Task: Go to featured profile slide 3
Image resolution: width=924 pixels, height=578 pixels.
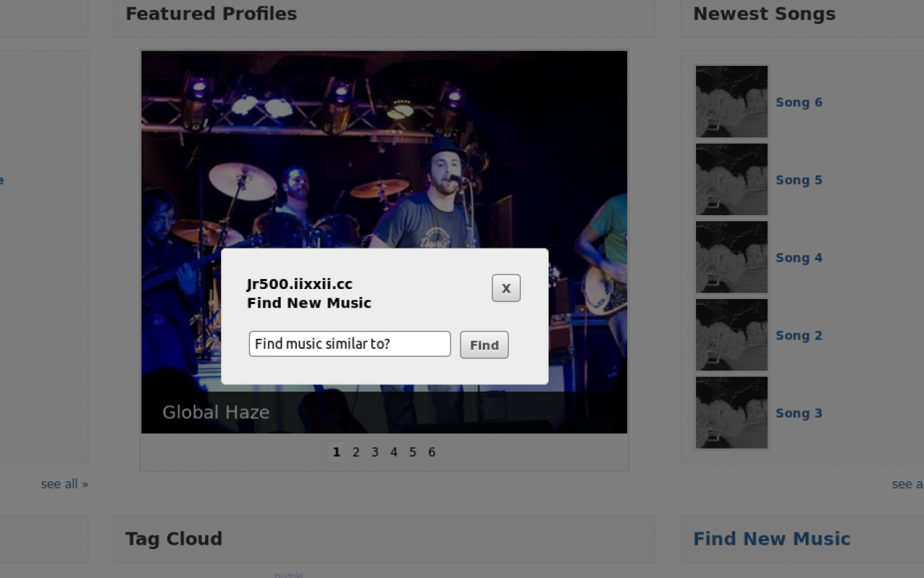Action: point(375,452)
